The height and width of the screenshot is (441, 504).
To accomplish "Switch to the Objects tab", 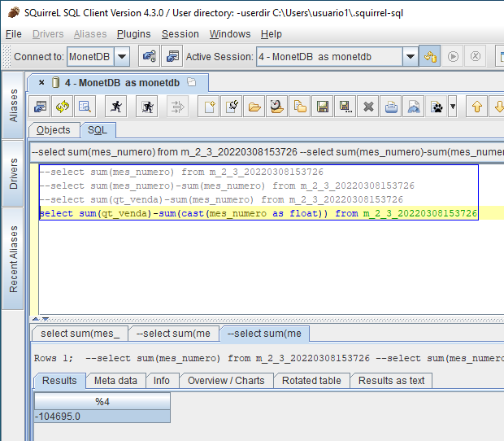I will tap(54, 130).
